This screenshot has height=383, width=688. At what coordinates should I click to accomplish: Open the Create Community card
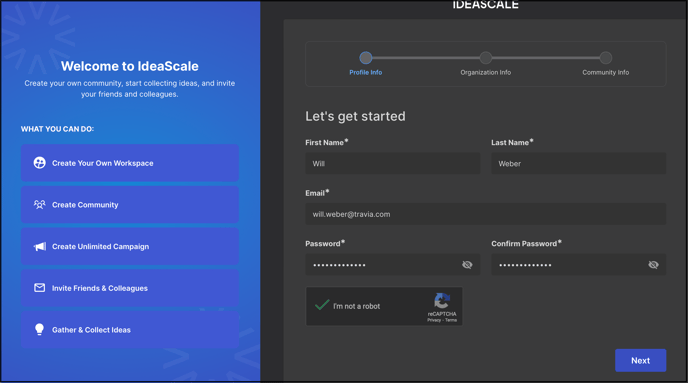(x=130, y=204)
